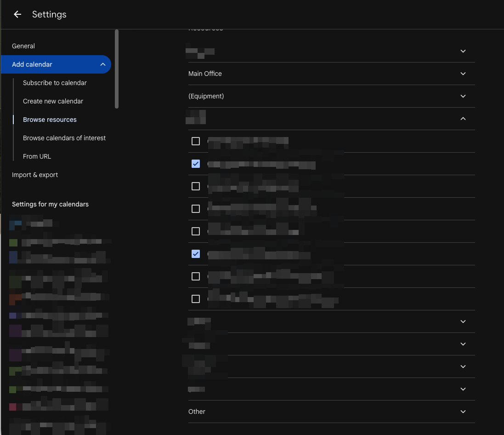504x435 pixels.
Task: Expand the Other resource group
Action: point(463,412)
